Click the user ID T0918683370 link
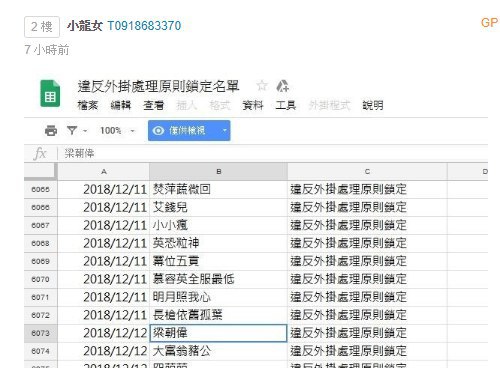Screen dimensions: 500x368 point(144,26)
